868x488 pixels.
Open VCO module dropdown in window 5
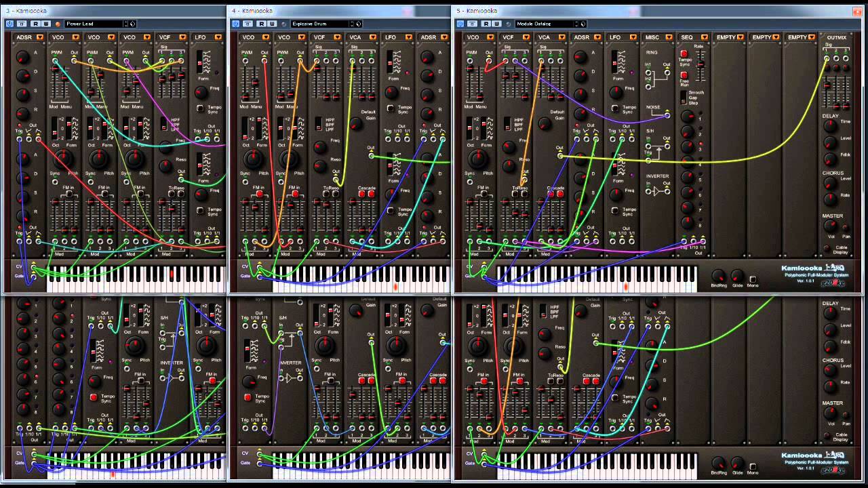click(489, 37)
